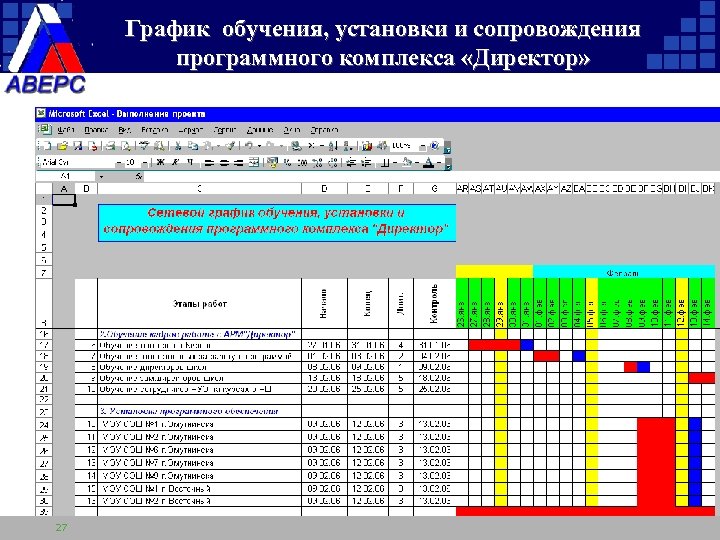Select column A header
This screenshot has width=720, height=540.
pyautogui.click(x=64, y=188)
